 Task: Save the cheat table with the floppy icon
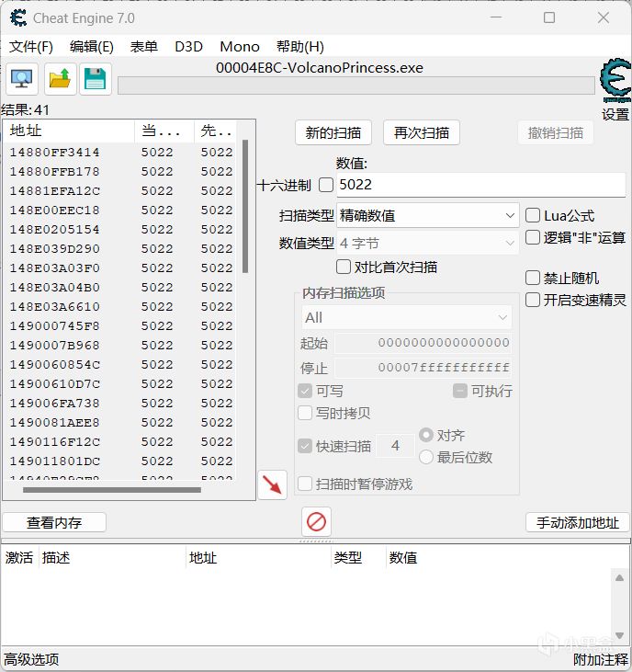click(95, 79)
